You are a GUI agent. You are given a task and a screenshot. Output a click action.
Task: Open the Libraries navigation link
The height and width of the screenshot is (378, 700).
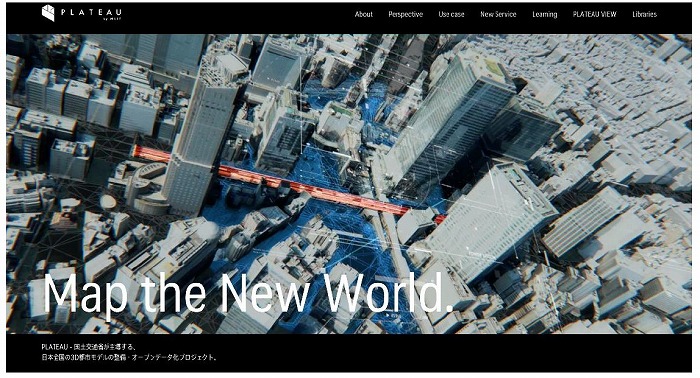[645, 14]
